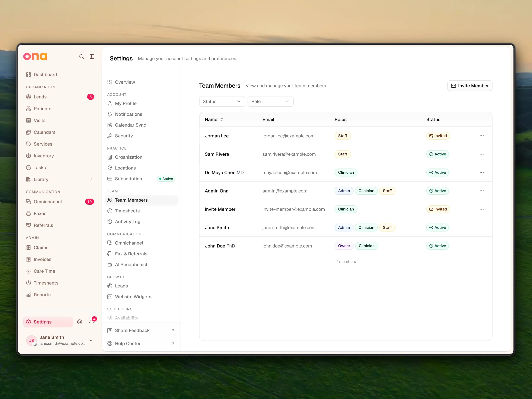Open Share Feedback link

pyautogui.click(x=141, y=331)
